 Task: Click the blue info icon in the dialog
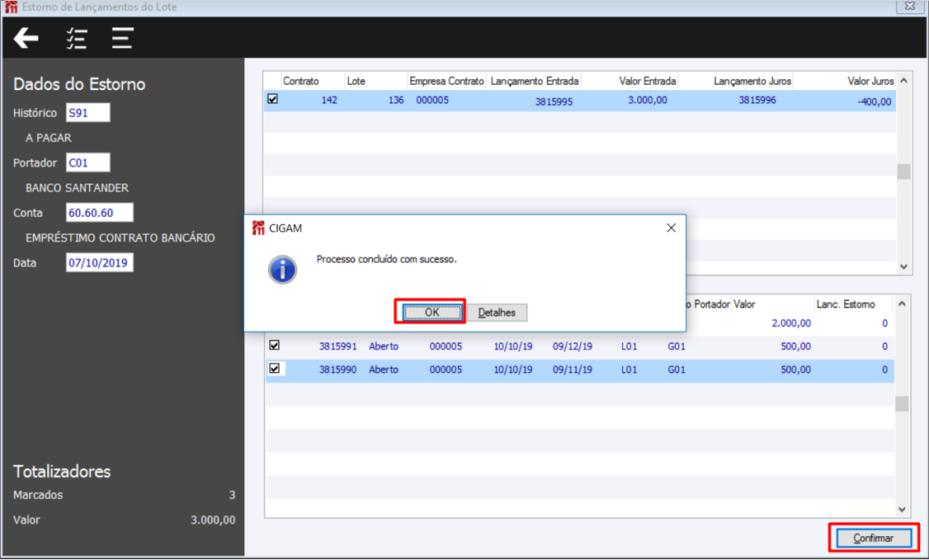pos(283,270)
